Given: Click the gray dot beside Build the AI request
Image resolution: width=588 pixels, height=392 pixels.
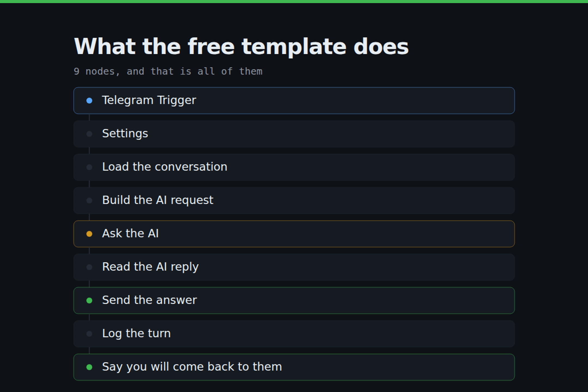Looking at the screenshot, I should (x=89, y=201).
